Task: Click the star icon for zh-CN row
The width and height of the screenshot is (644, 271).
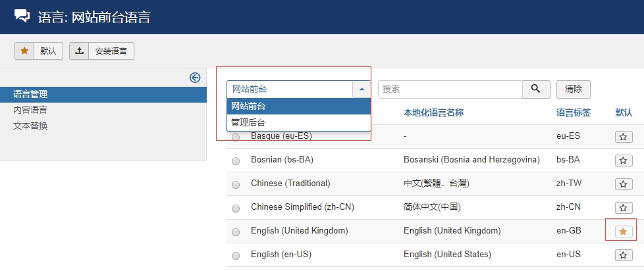Action: click(623, 208)
